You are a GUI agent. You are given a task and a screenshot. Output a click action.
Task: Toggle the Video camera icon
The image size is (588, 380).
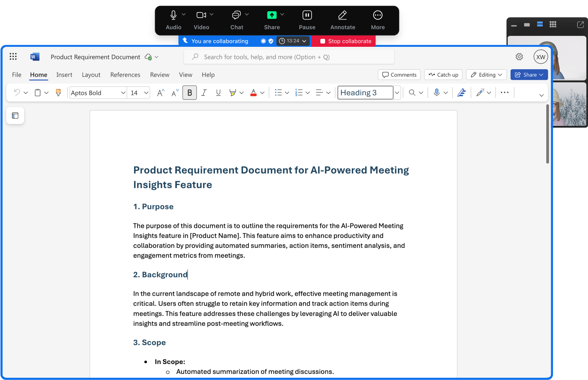[201, 15]
